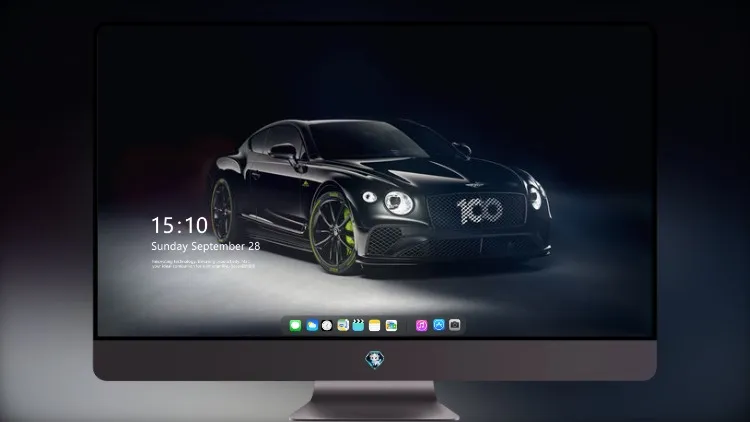Open the yellow Notes app icon

375,325
